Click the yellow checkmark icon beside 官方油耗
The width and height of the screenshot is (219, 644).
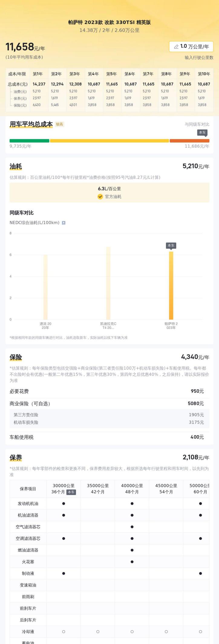[x=100, y=197]
